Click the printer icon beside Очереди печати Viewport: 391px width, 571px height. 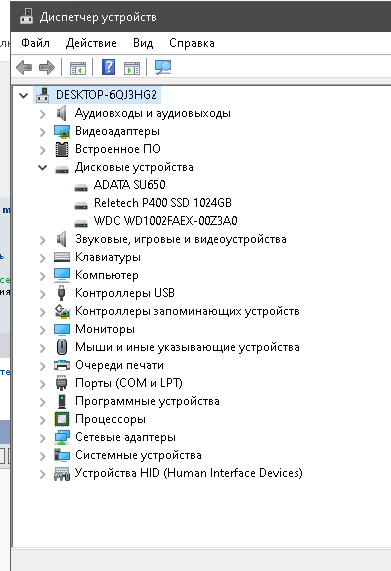coord(62,365)
